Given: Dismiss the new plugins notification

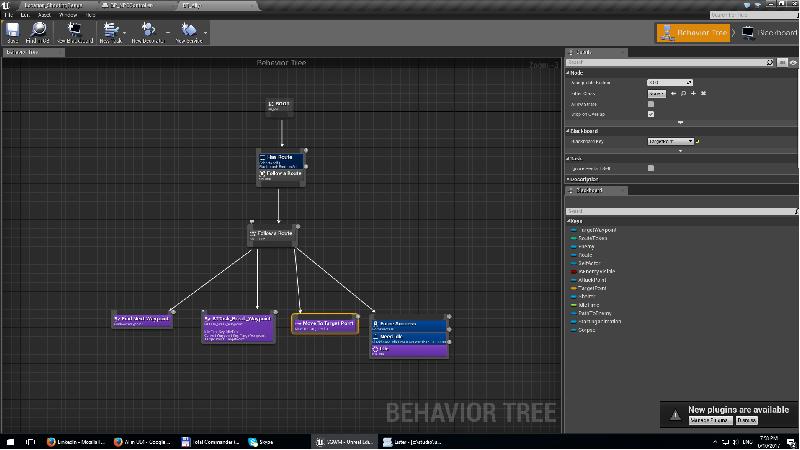Looking at the screenshot, I should tap(747, 421).
